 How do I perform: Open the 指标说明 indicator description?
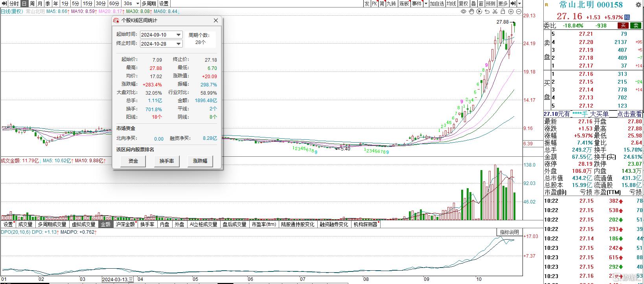[x=509, y=232]
